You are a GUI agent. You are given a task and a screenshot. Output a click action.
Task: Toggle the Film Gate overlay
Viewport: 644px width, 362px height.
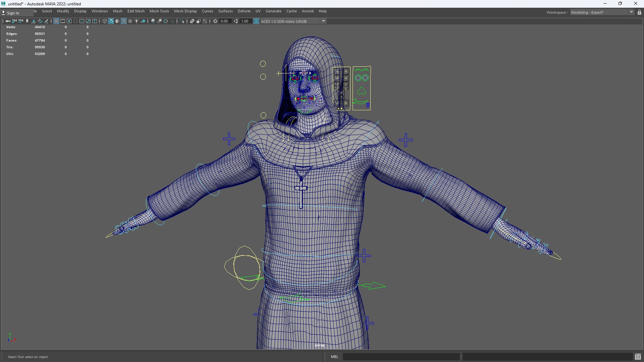pyautogui.click(x=63, y=21)
